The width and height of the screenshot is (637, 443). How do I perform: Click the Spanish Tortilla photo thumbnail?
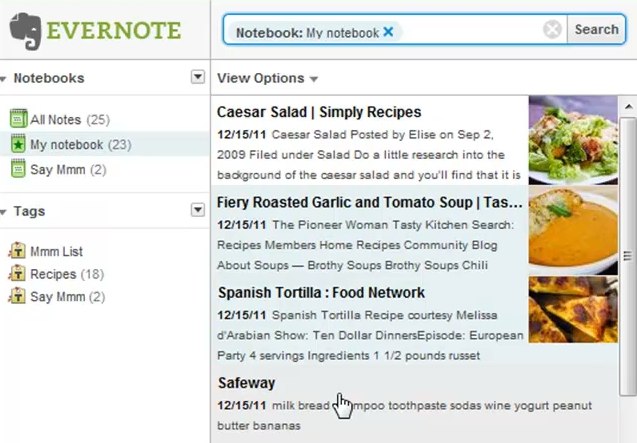(573, 310)
